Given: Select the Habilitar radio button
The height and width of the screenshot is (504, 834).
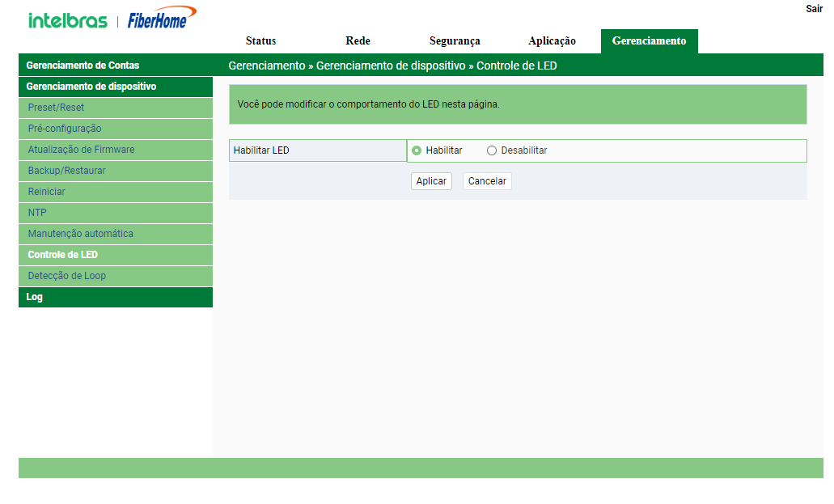Looking at the screenshot, I should (417, 150).
